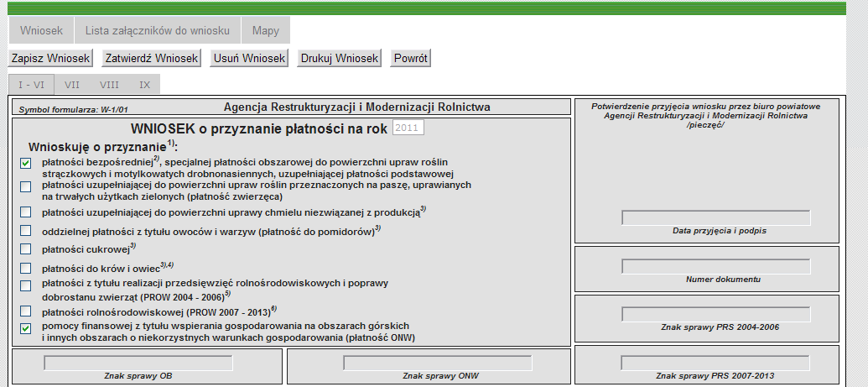Check PROW 2004 - 2006 payment checkbox
Viewport: 868px width, 387px height.
click(x=25, y=286)
